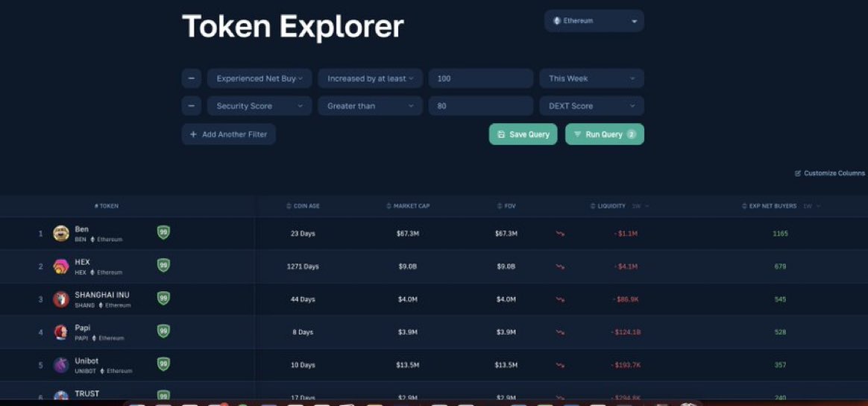
Task: Remove the Security Score filter row
Action: tap(192, 106)
